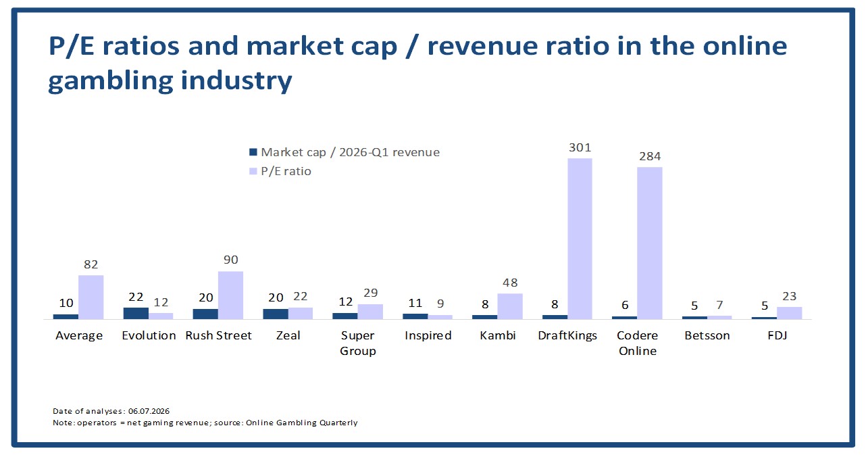The height and width of the screenshot is (455, 868).
Task: Click the chart title about P/E ratios
Action: click(418, 63)
